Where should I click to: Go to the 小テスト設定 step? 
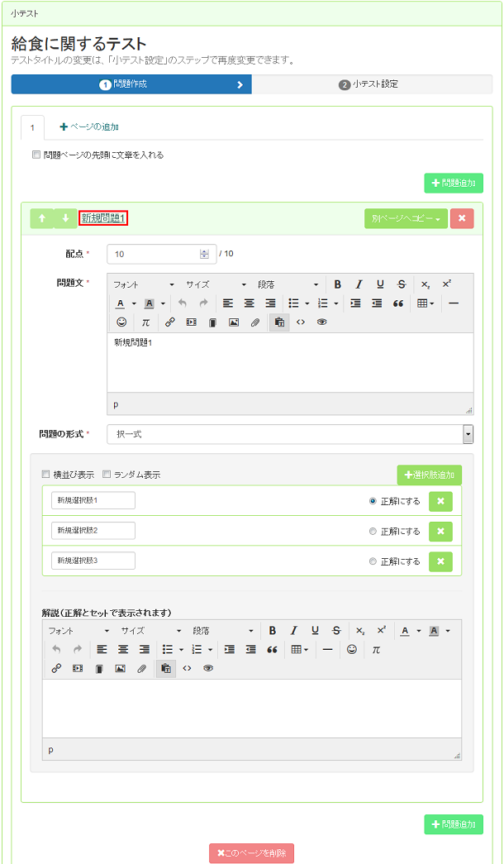(372, 84)
